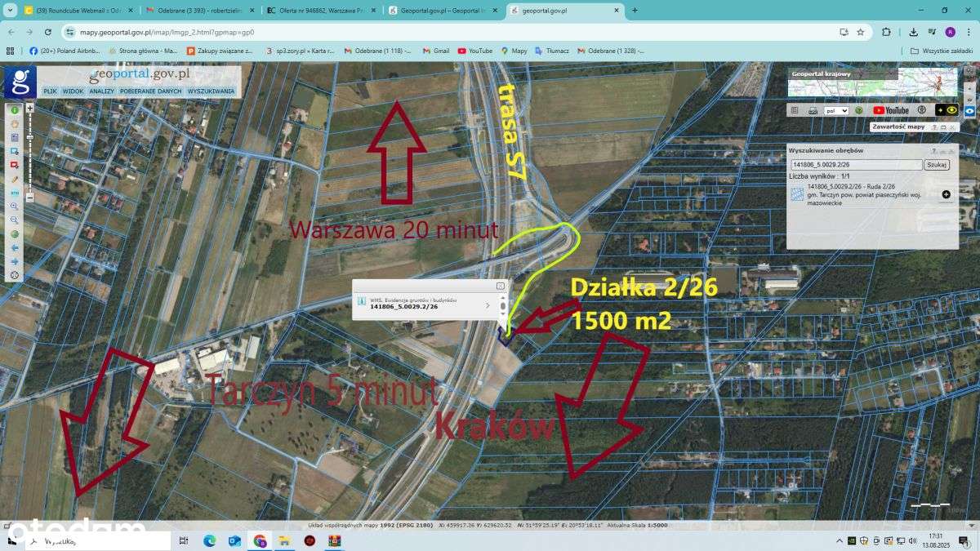The image size is (980, 551).
Task: Reload the page
Action: pyautogui.click(x=48, y=32)
